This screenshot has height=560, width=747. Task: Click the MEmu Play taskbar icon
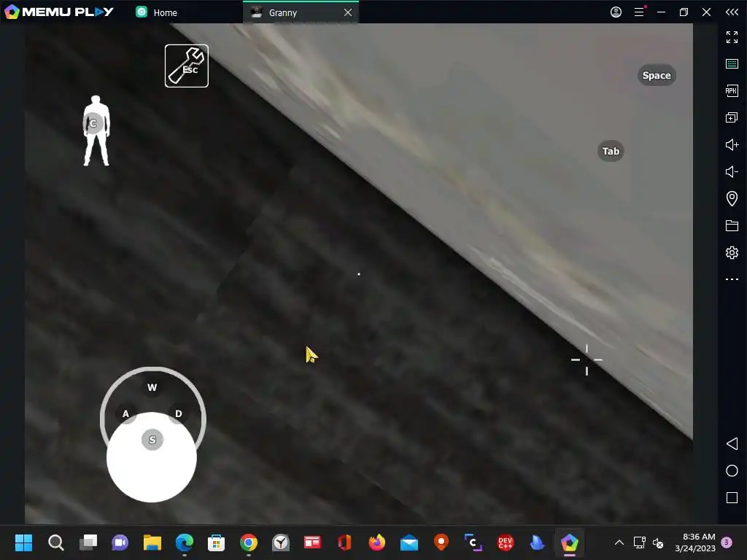click(x=569, y=542)
